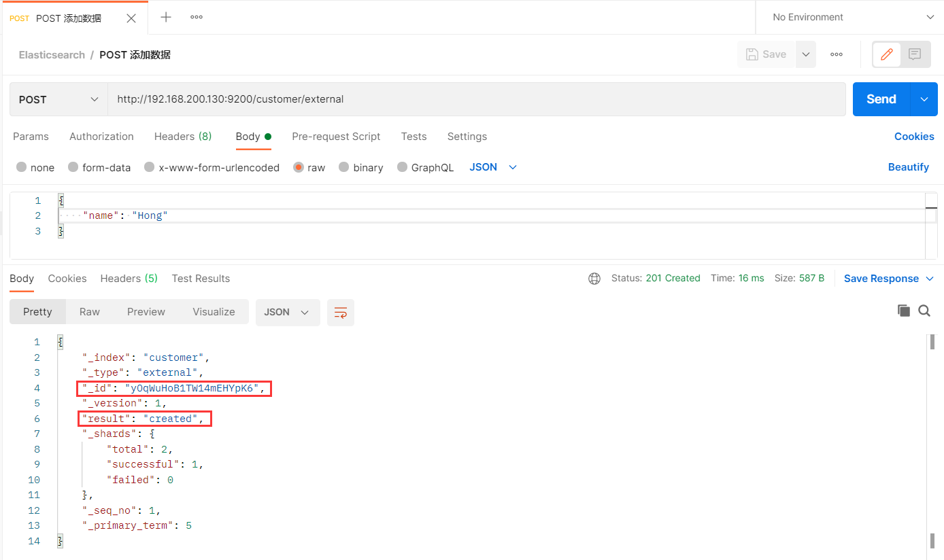Open the POST method selector

(x=58, y=99)
